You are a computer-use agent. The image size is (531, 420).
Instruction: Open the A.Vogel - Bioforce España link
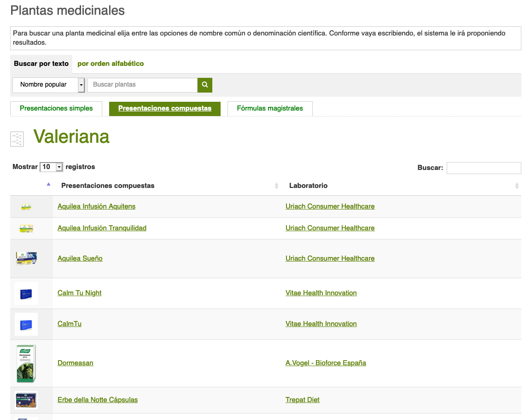tap(326, 363)
